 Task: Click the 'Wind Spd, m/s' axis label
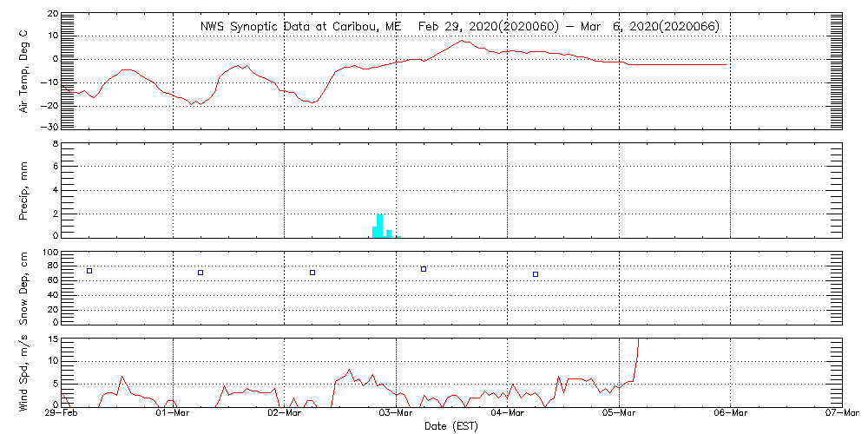coord(24,372)
